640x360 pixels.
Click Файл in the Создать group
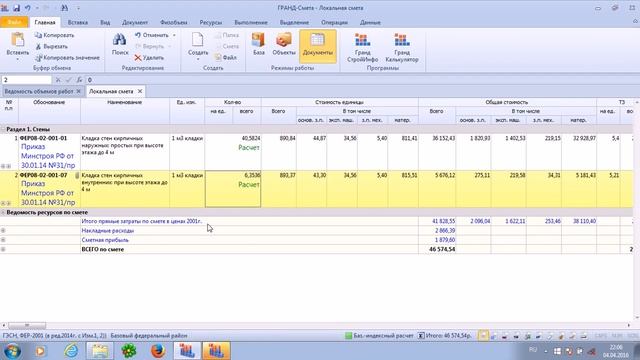226,58
